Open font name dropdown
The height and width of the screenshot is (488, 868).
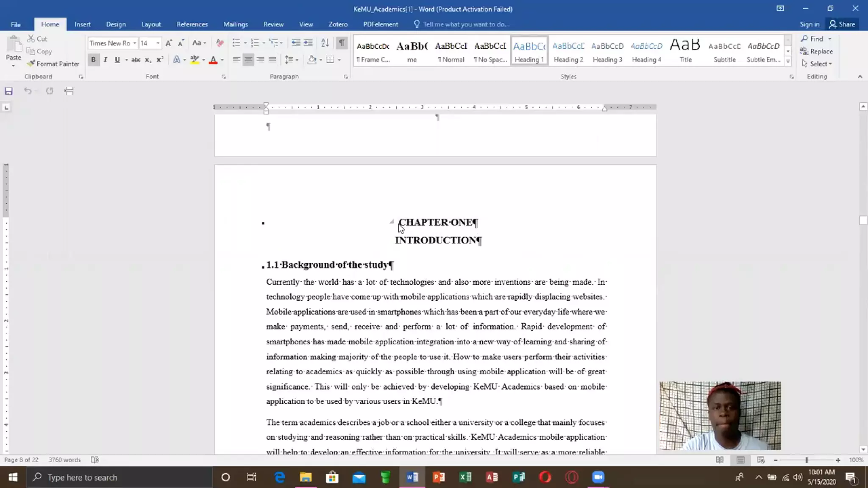tap(135, 43)
